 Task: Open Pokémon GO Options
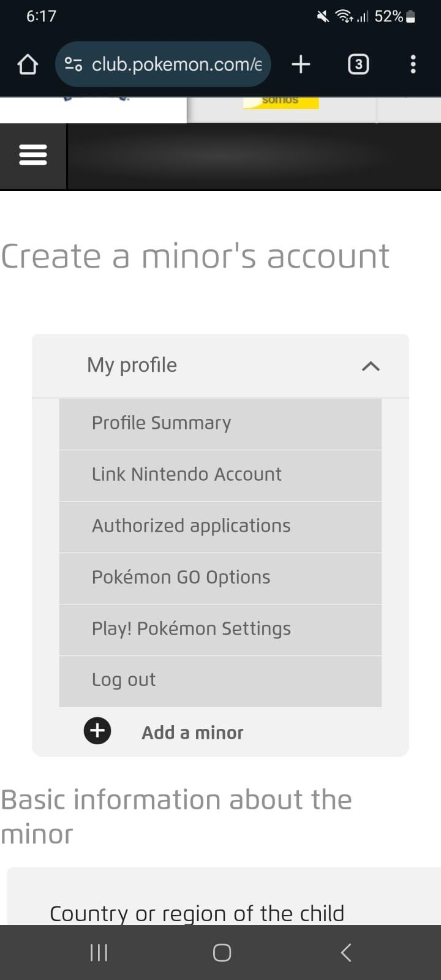point(181,578)
